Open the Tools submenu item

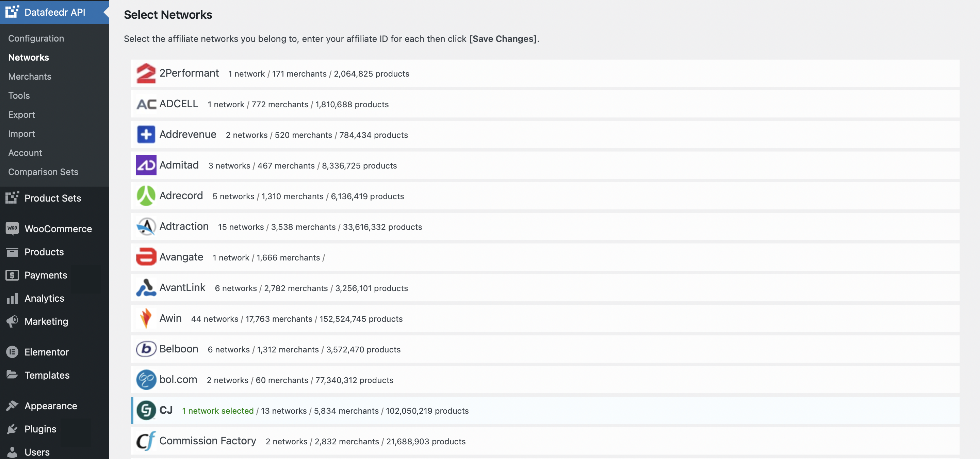point(19,95)
